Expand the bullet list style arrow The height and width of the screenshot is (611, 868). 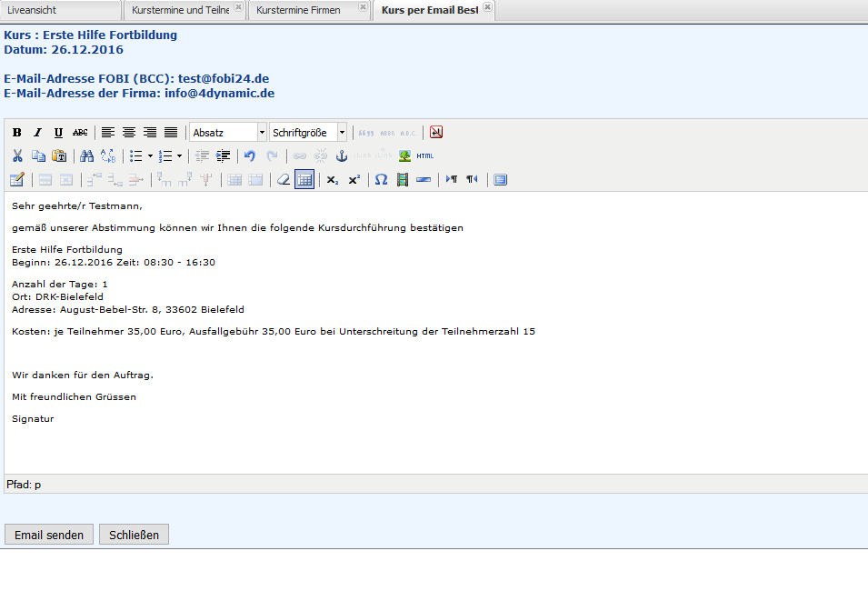coord(150,156)
